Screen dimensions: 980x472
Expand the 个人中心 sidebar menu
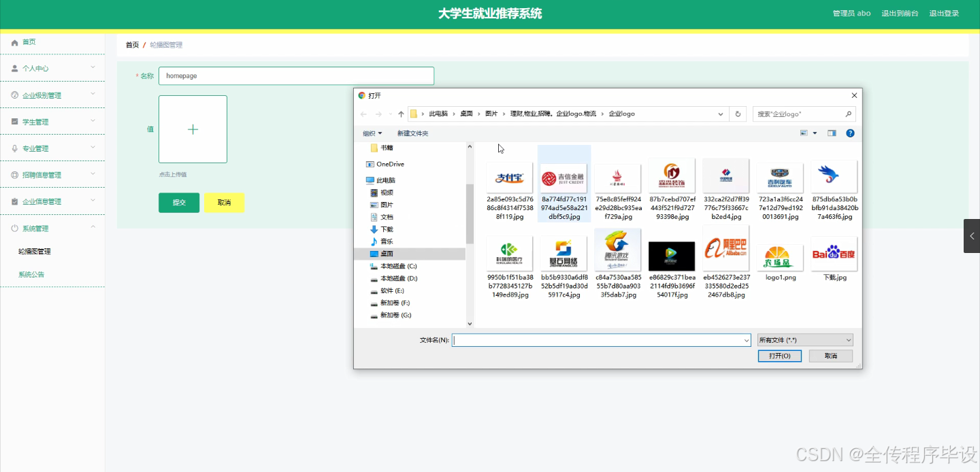coord(52,68)
